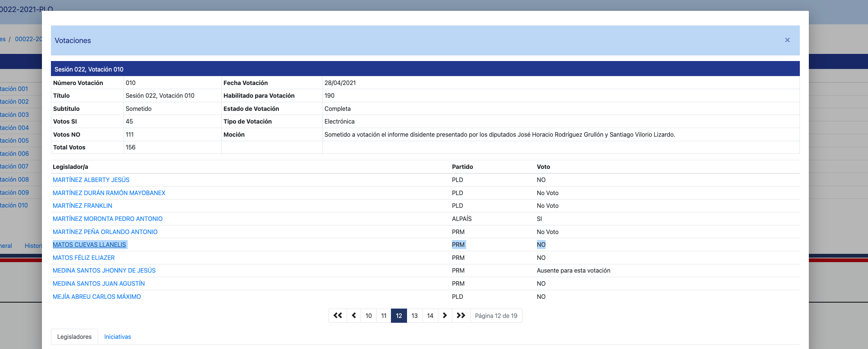Click 'Página 12 de 19' indicator
The width and height of the screenshot is (868, 349).
(x=496, y=316)
